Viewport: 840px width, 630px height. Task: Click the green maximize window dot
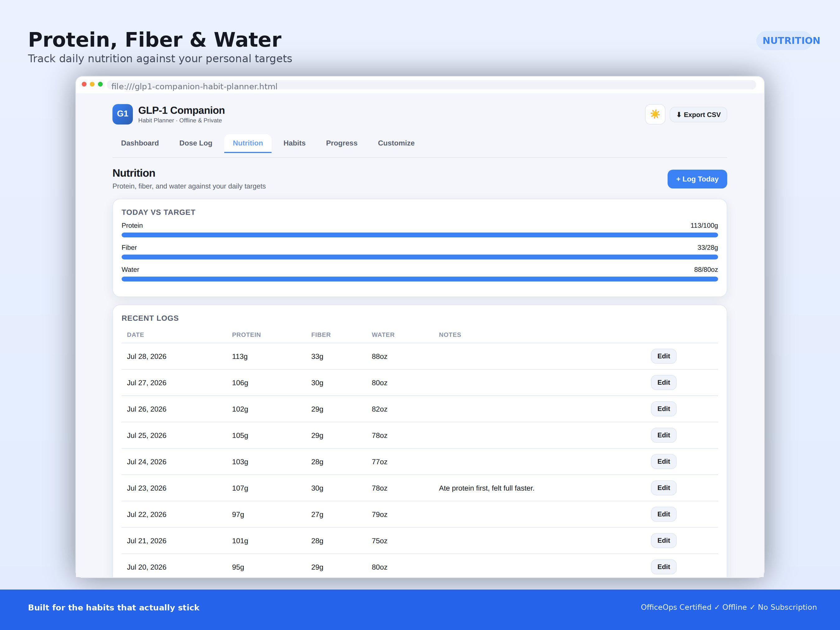tap(100, 84)
